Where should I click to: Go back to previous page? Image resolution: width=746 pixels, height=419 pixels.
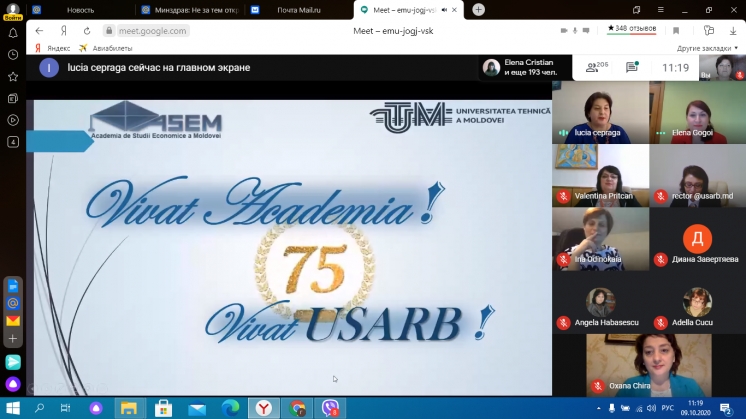point(39,31)
